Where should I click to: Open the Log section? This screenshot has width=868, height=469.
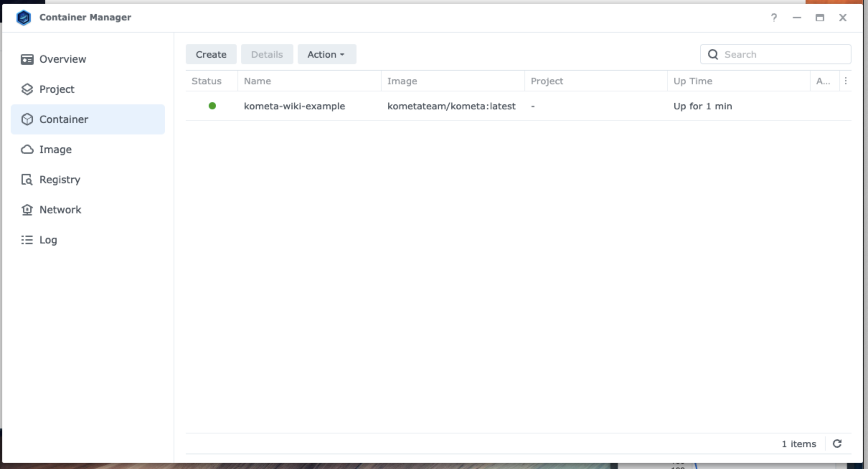tap(88, 240)
